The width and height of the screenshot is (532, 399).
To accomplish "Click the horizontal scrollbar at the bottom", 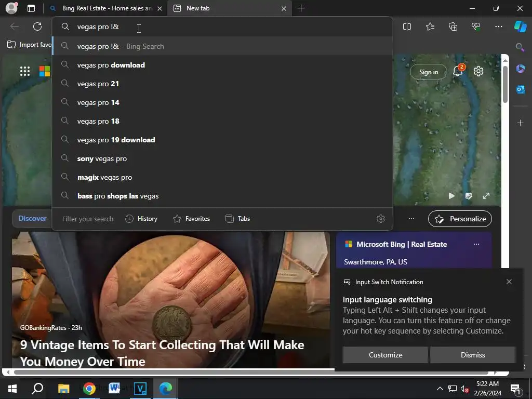I will [251, 373].
